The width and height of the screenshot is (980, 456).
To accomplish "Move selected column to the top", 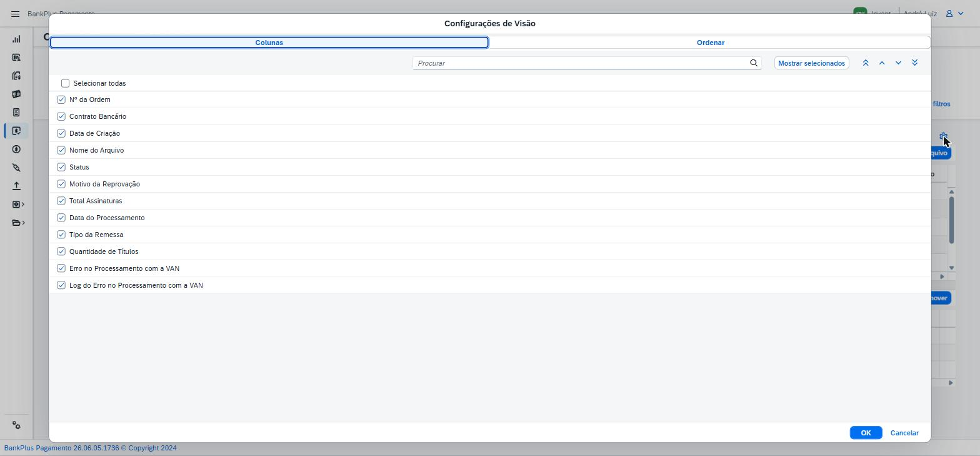I will click(866, 63).
